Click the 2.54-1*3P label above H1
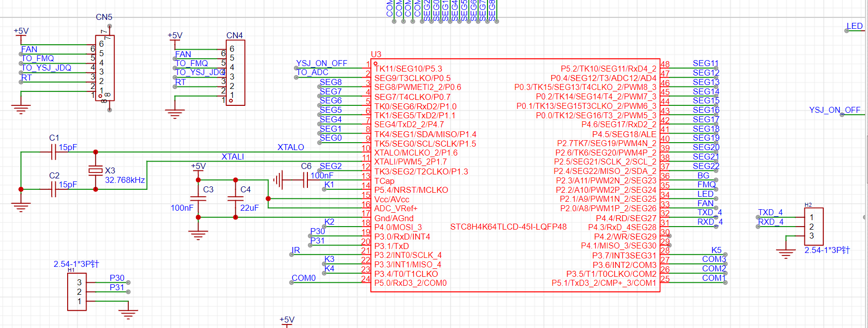The height and width of the screenshot is (328, 868). pyautogui.click(x=76, y=264)
